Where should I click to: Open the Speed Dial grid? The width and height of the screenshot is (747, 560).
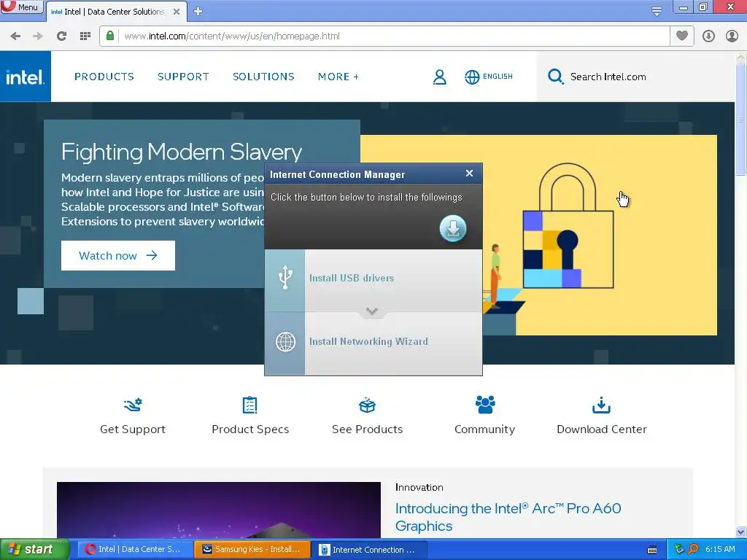85,36
